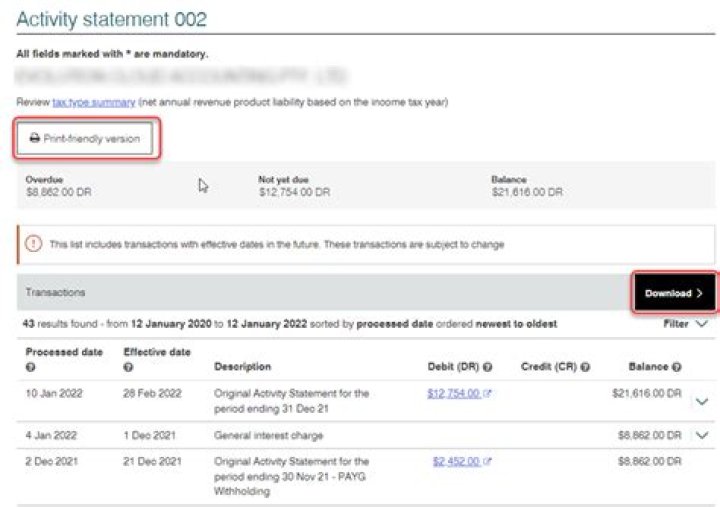The image size is (720, 507).
Task: Open the Credit (CR) help icon
Action: point(585,367)
